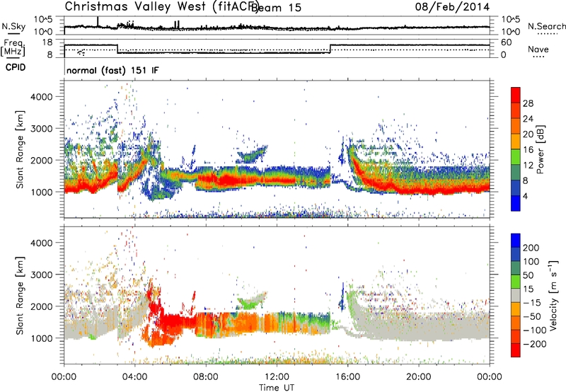Click the blue swatch of the Velocity colorbar
The height and width of the screenshot is (392, 566).
[516, 241]
